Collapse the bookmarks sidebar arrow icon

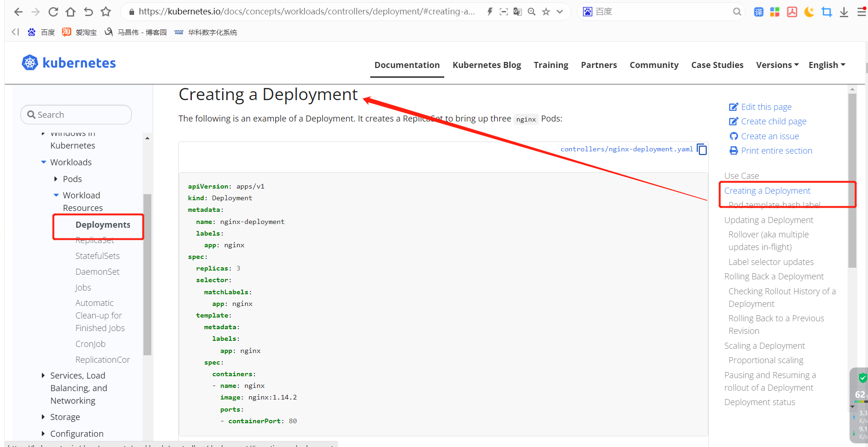pyautogui.click(x=15, y=32)
